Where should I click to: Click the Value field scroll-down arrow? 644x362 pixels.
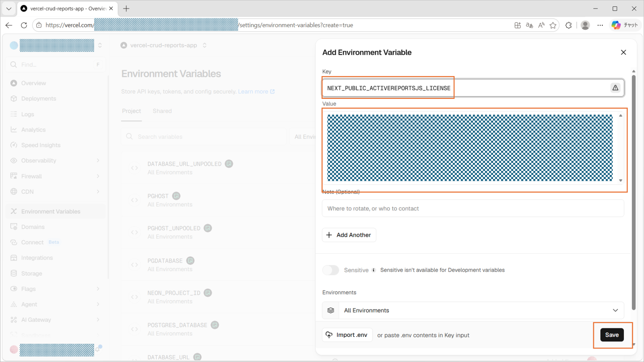[621, 180]
